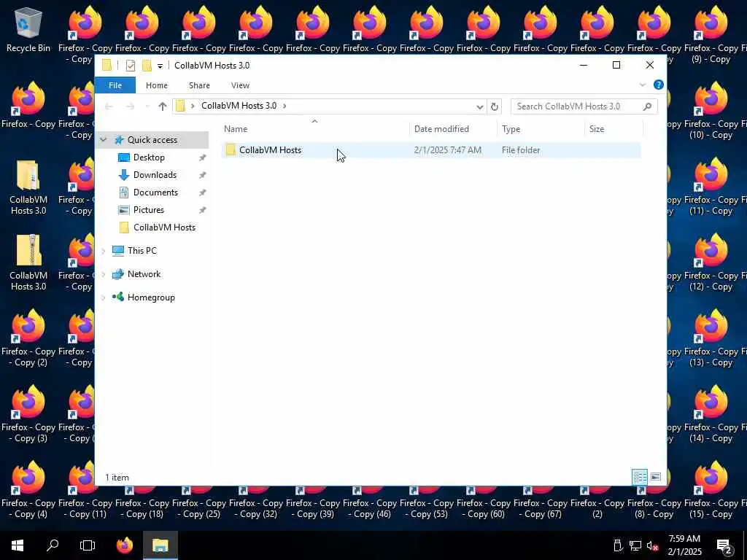This screenshot has height=560, width=747.
Task: Open CollabVM Hosts in navigation pane
Action: point(164,227)
